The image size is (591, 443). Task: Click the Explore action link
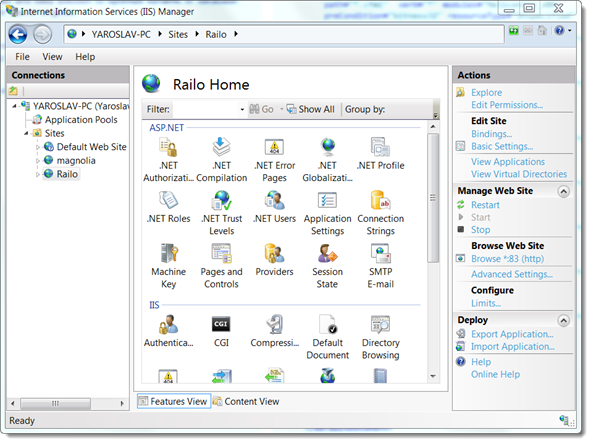486,93
